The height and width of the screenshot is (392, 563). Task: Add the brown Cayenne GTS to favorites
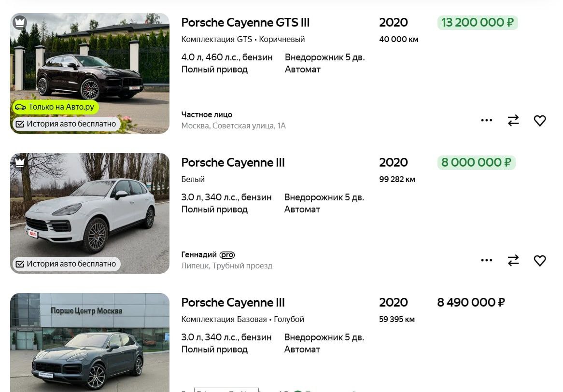tap(539, 121)
